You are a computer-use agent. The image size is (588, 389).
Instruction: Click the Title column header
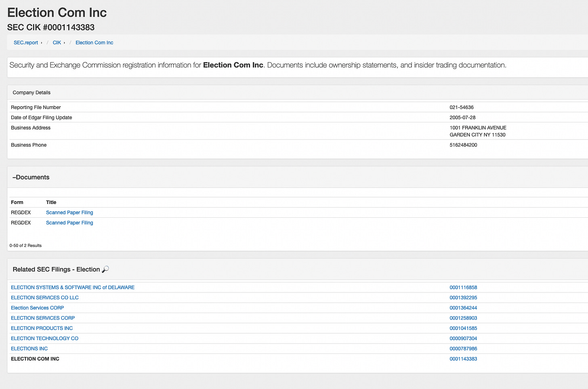(x=51, y=202)
